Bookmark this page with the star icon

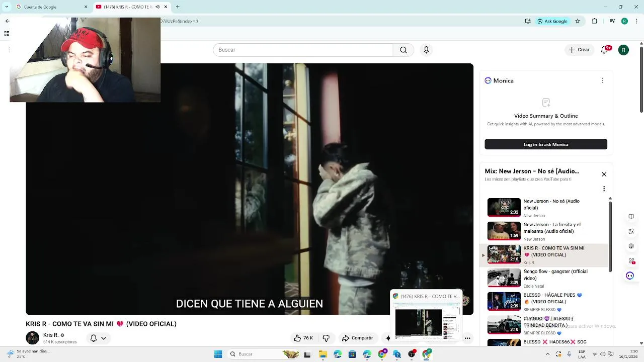[578, 21]
